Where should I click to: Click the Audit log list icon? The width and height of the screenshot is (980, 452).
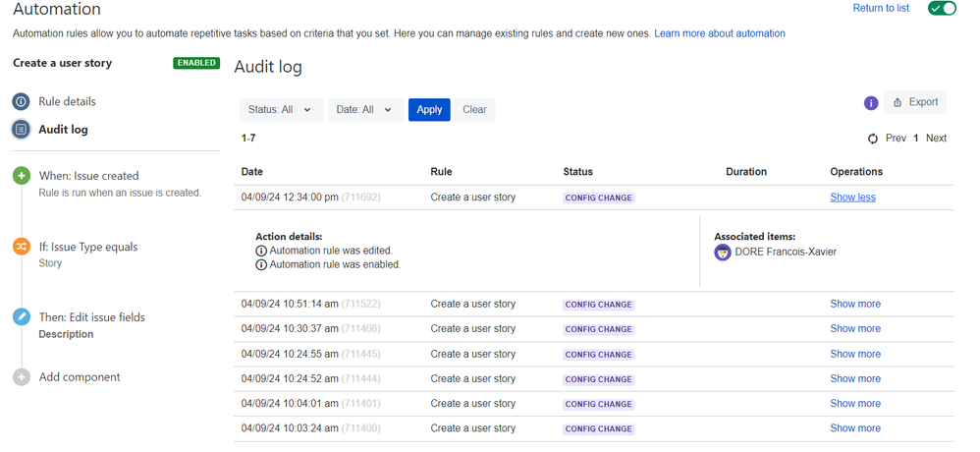point(22,130)
